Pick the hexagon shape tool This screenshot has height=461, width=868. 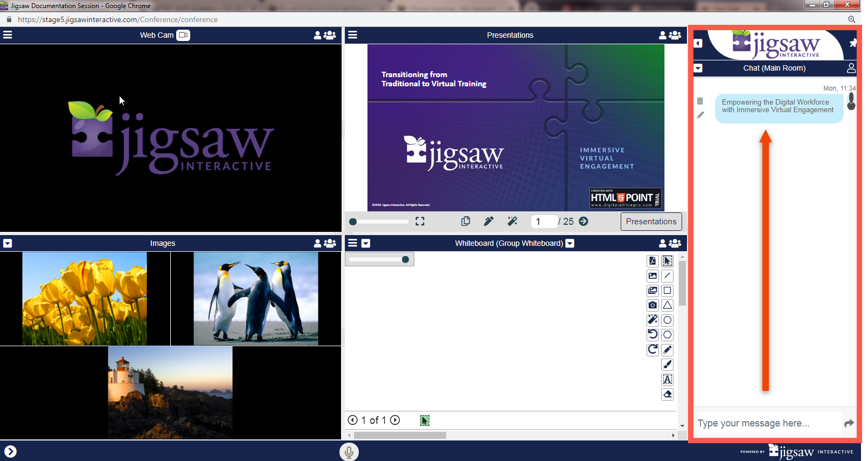pyautogui.click(x=667, y=335)
